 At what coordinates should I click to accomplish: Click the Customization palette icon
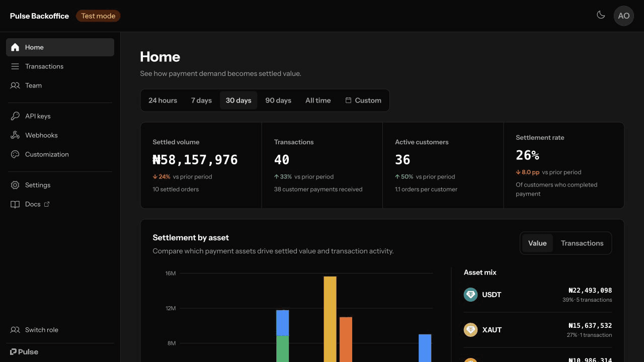pos(15,154)
